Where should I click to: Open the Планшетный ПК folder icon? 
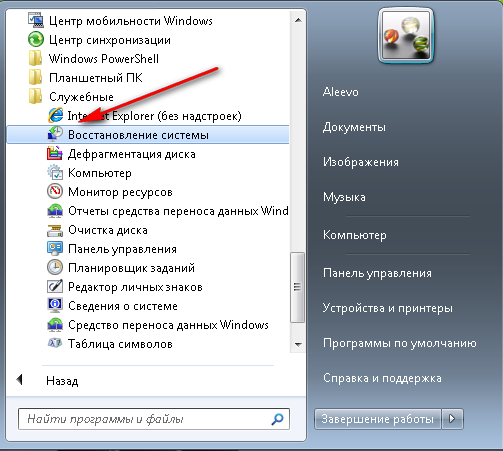pos(36,77)
